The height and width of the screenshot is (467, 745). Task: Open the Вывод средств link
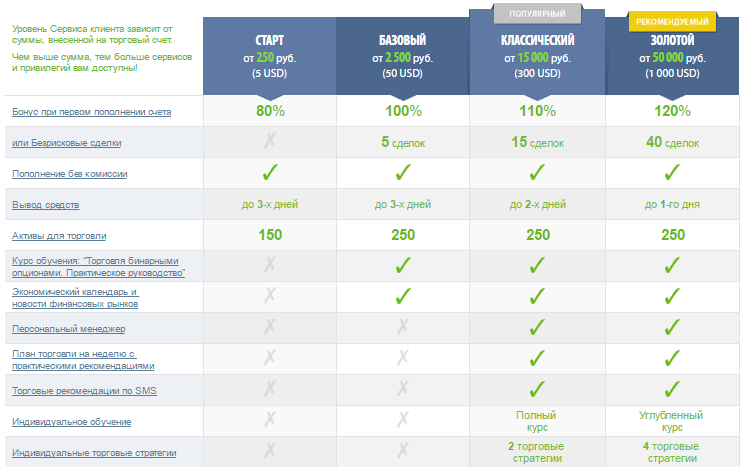pyautogui.click(x=46, y=205)
